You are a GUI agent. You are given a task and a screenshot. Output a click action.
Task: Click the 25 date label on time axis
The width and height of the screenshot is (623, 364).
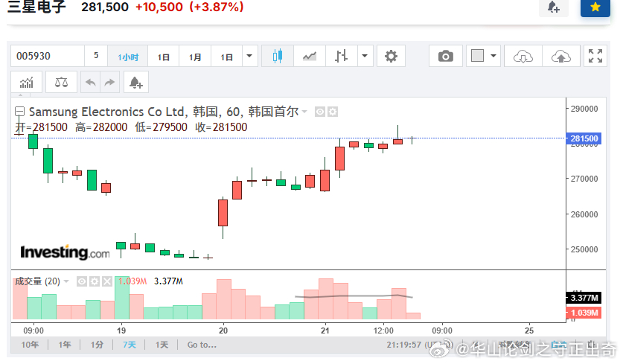point(528,331)
